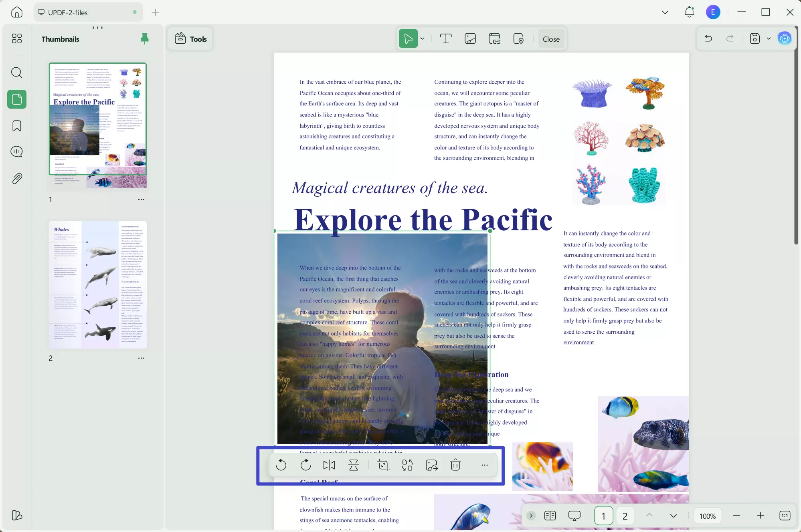Click the undo icon

708,38
